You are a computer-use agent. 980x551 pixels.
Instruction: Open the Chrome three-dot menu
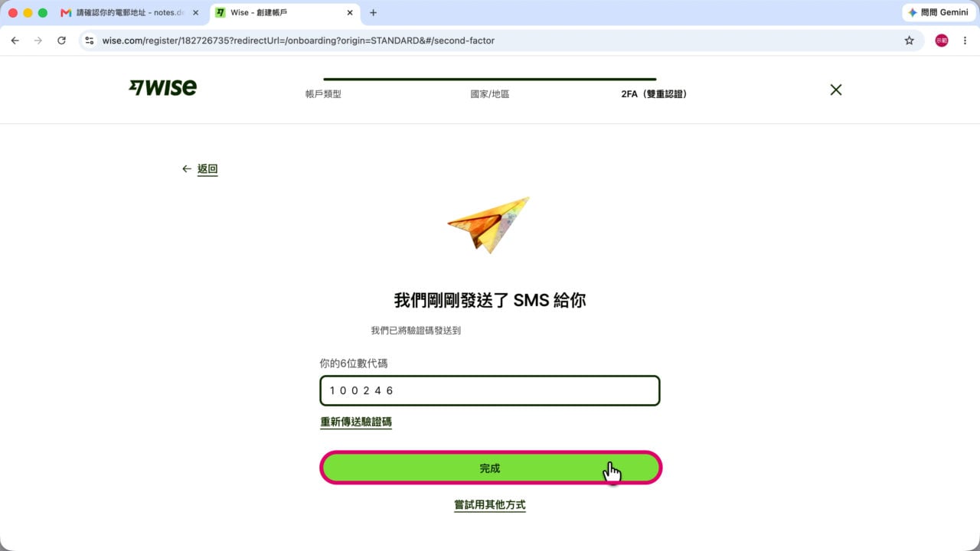965,41
